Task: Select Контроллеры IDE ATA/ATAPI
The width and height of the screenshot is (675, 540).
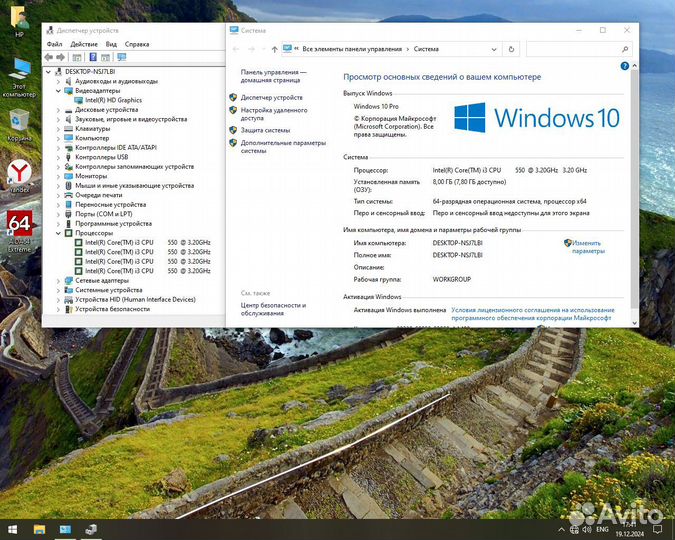Action: pos(116,148)
